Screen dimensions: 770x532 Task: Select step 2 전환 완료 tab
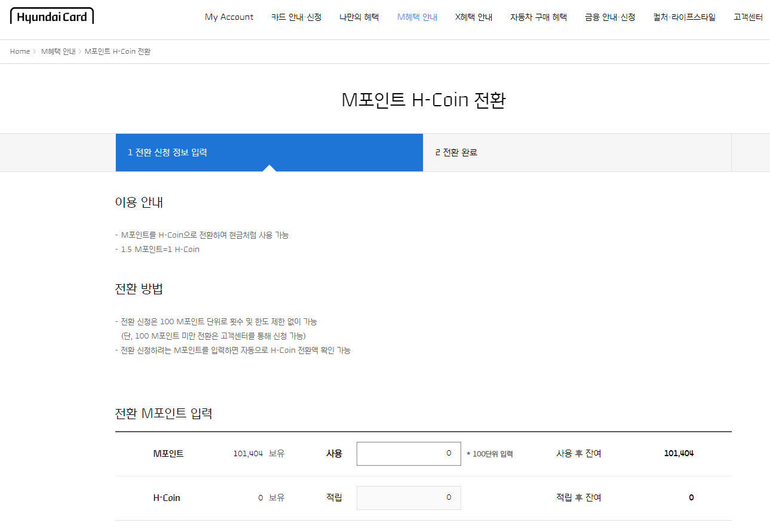[577, 152]
